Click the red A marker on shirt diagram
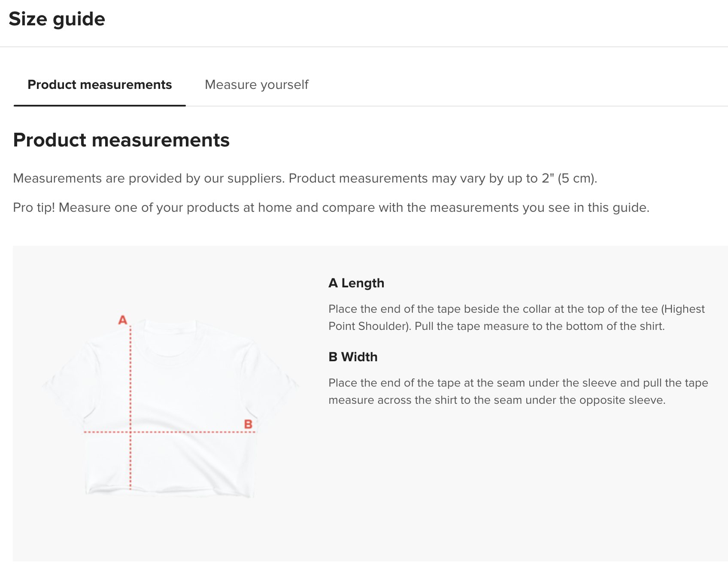The width and height of the screenshot is (728, 573). 123,320
